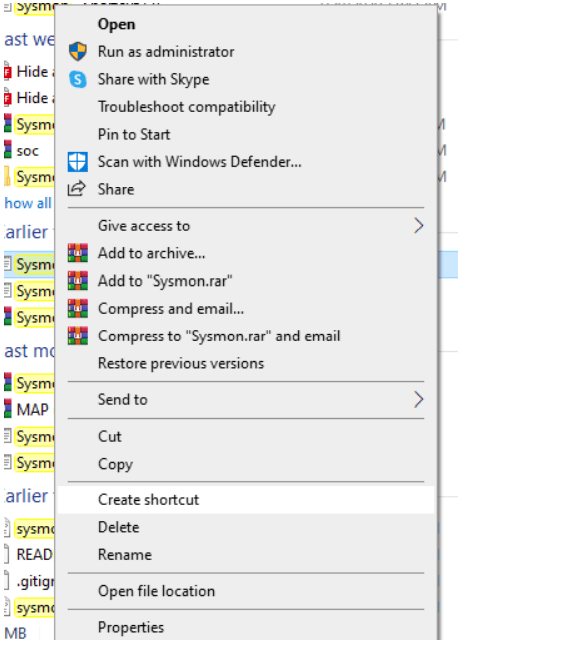562x656 pixels.
Task: Choose Compress and email...
Action: 246,309
